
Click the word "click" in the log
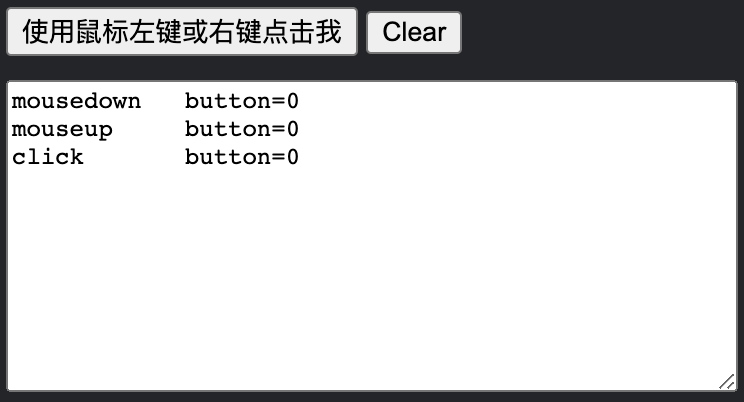48,157
